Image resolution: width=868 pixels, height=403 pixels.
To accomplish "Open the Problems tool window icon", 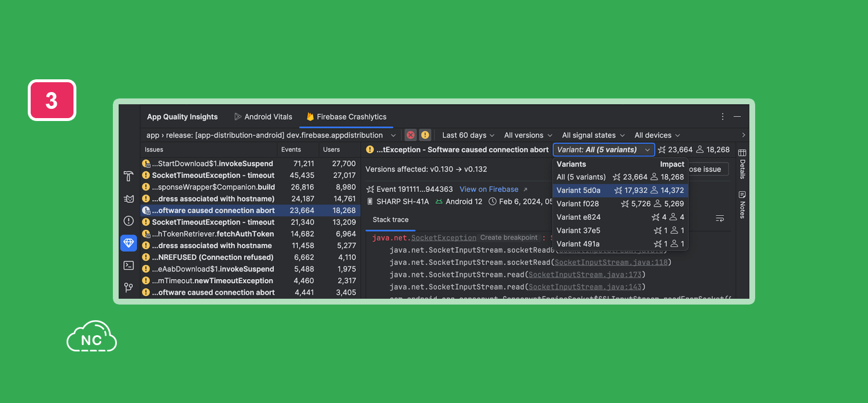I will 128,221.
